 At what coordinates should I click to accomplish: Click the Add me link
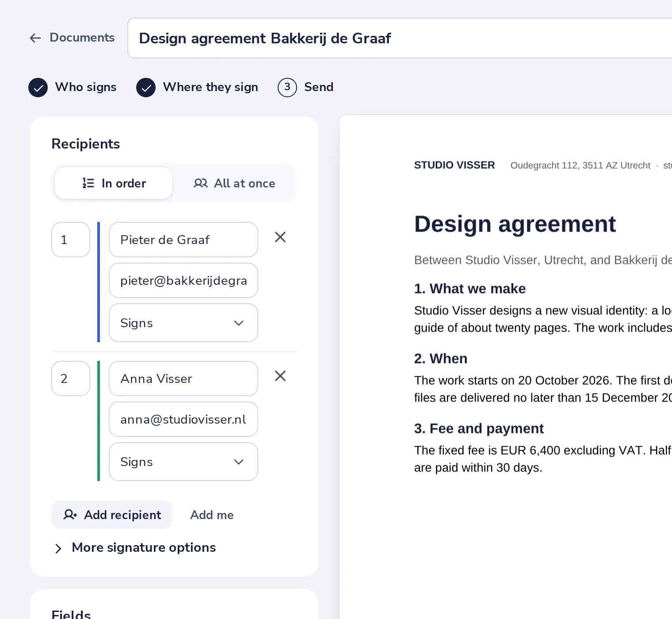click(x=212, y=515)
